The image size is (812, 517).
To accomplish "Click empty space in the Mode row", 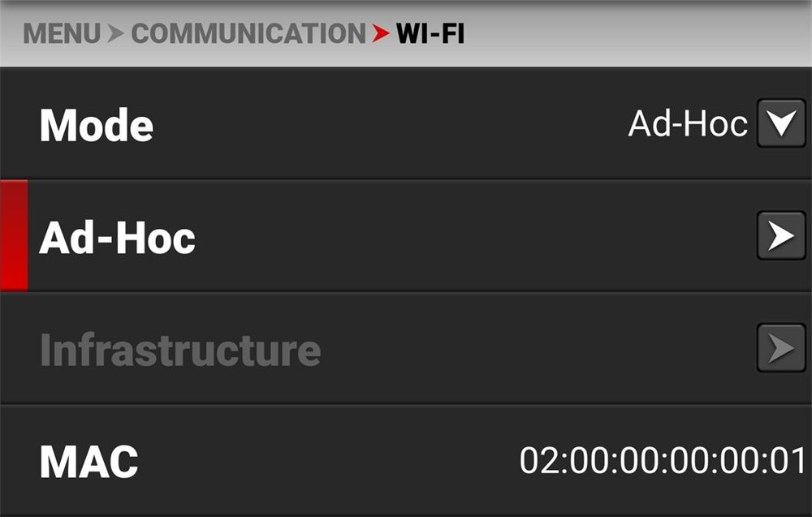I will (388, 124).
